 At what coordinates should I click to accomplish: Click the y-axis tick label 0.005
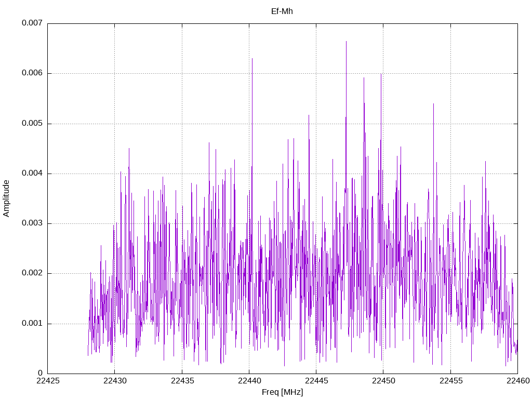click(32, 123)
